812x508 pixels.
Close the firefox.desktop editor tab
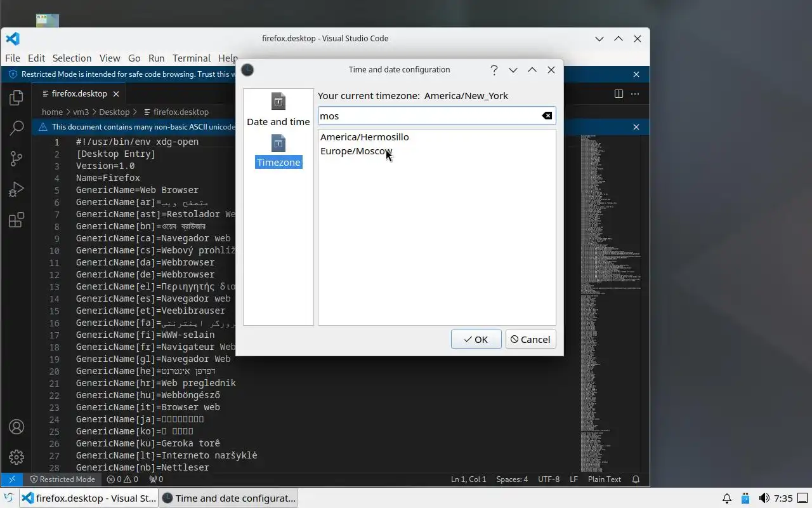(116, 94)
